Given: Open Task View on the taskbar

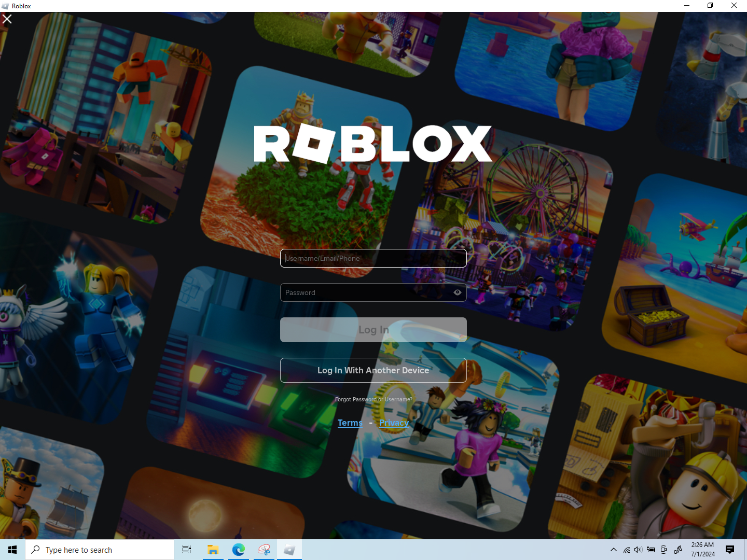Looking at the screenshot, I should tap(187, 550).
